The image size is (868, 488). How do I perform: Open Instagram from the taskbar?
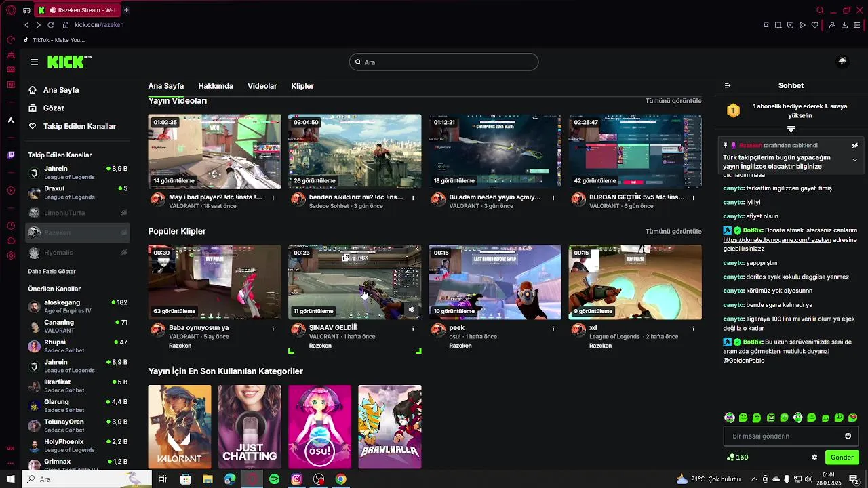point(296,479)
